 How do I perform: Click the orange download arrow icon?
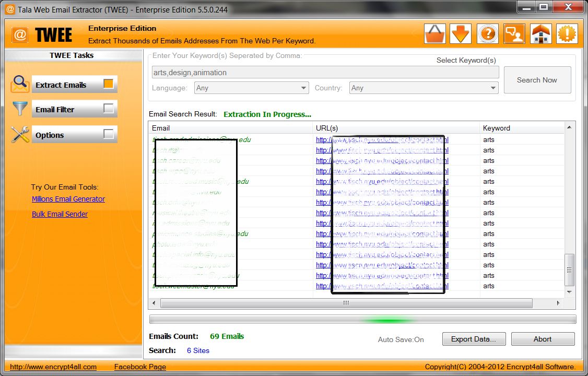point(461,34)
